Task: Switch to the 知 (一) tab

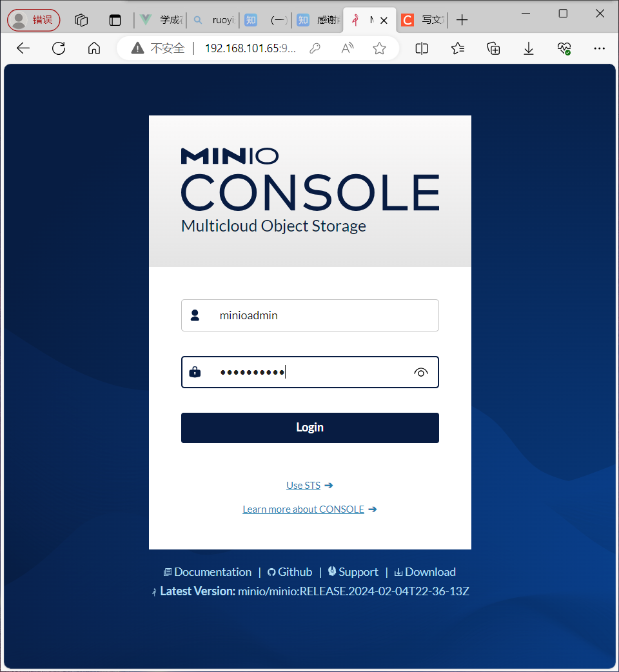Action: pos(266,20)
